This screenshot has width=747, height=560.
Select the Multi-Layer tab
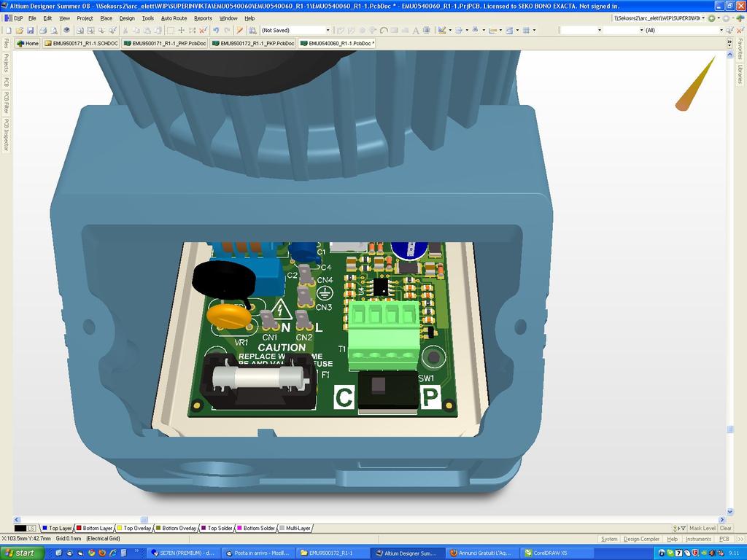click(295, 528)
